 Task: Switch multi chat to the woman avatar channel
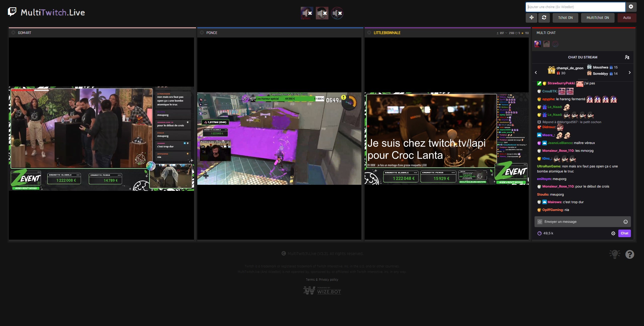pyautogui.click(x=538, y=44)
